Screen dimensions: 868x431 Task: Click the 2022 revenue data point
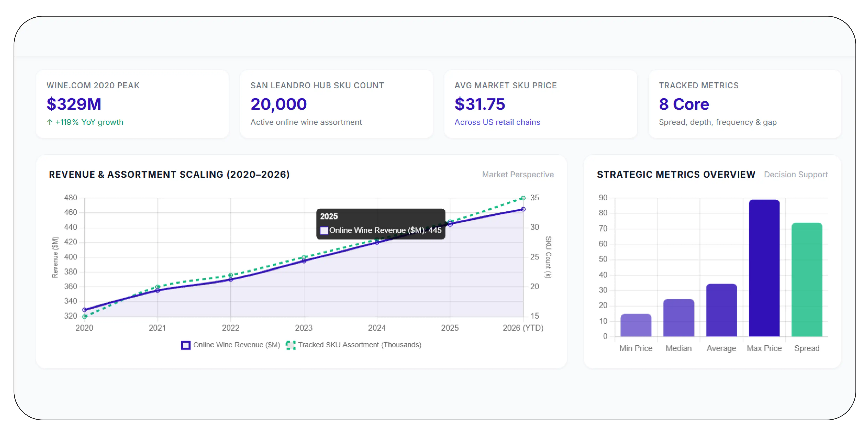pyautogui.click(x=230, y=279)
